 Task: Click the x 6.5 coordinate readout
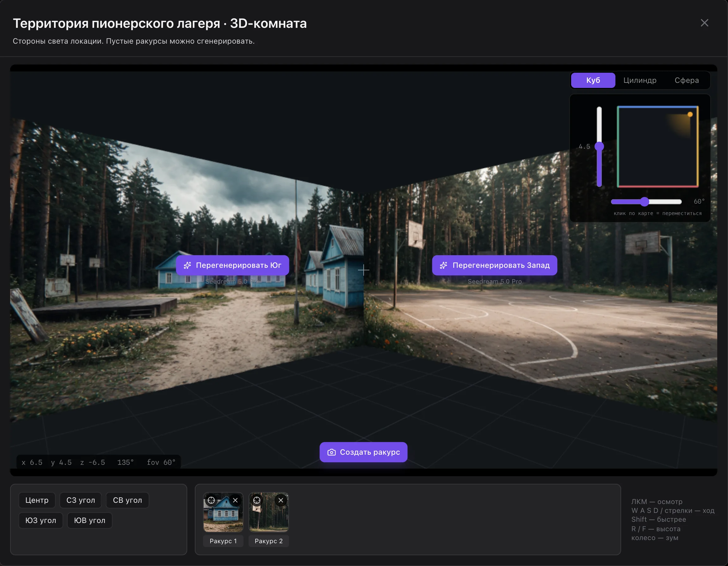pos(32,462)
